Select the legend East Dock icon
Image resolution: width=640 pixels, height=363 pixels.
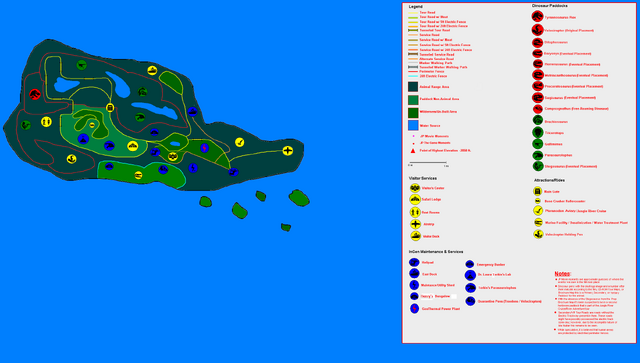pos(414,274)
